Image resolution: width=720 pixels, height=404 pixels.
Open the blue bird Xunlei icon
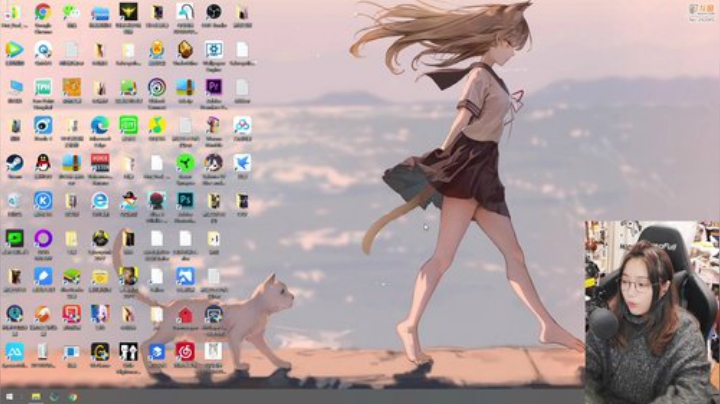[x=242, y=163]
